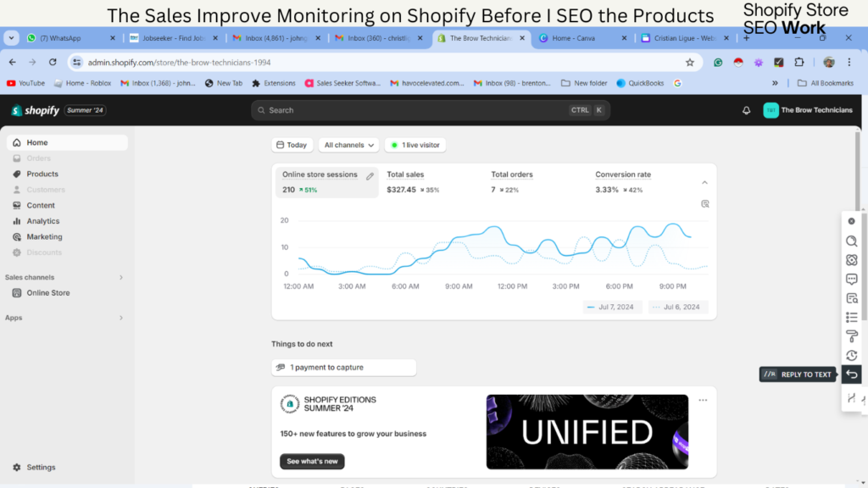
Task: Switch to the Home - Canva tab
Action: pyautogui.click(x=582, y=38)
